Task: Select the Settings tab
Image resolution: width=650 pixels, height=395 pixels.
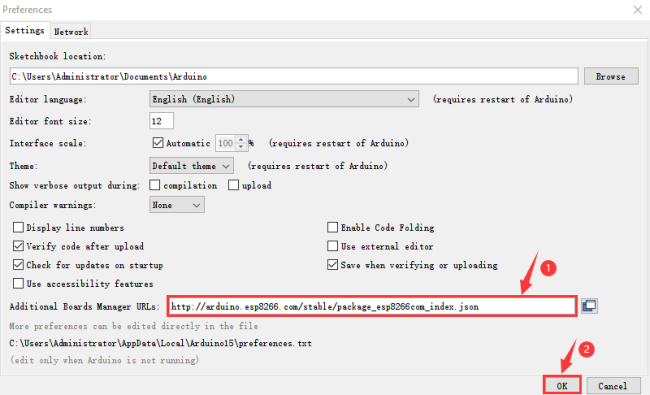Action: [25, 30]
